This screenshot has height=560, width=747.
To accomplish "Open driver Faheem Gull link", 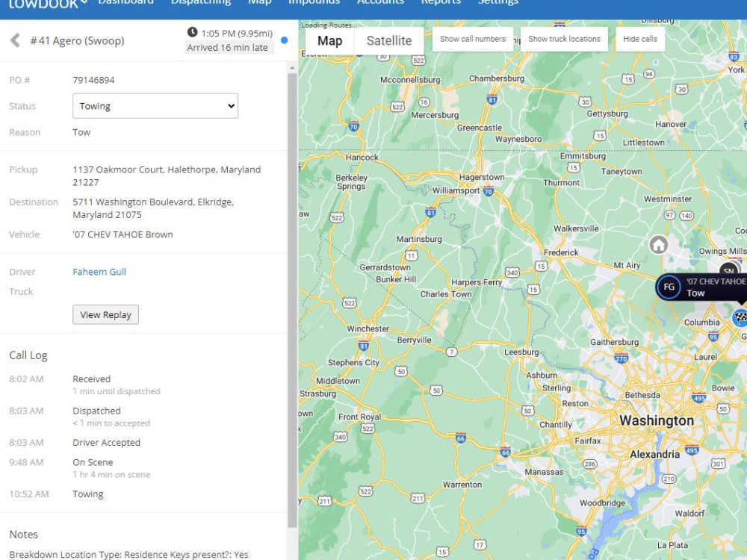I will point(99,272).
